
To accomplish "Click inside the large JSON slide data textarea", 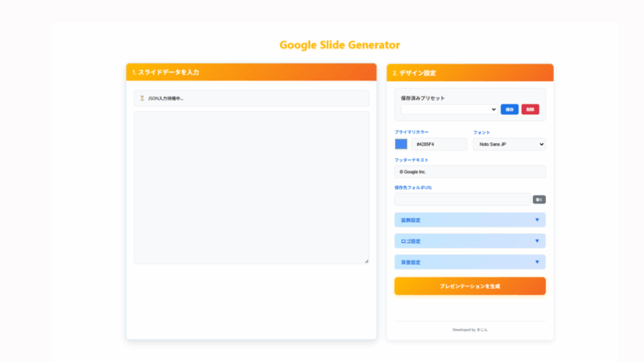I will [x=251, y=187].
